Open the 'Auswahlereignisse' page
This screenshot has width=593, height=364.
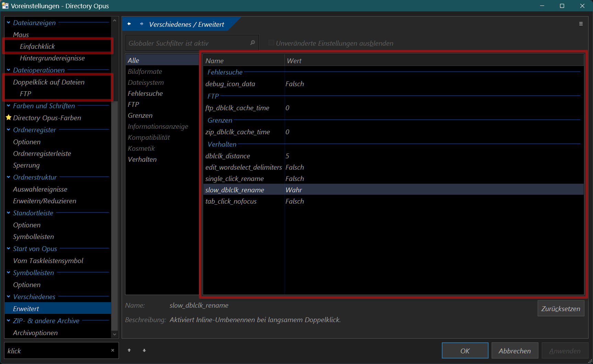click(58, 189)
